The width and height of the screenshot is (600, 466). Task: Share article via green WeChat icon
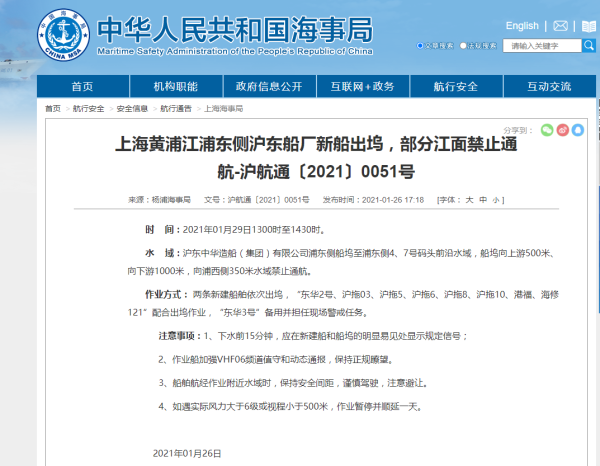click(547, 130)
